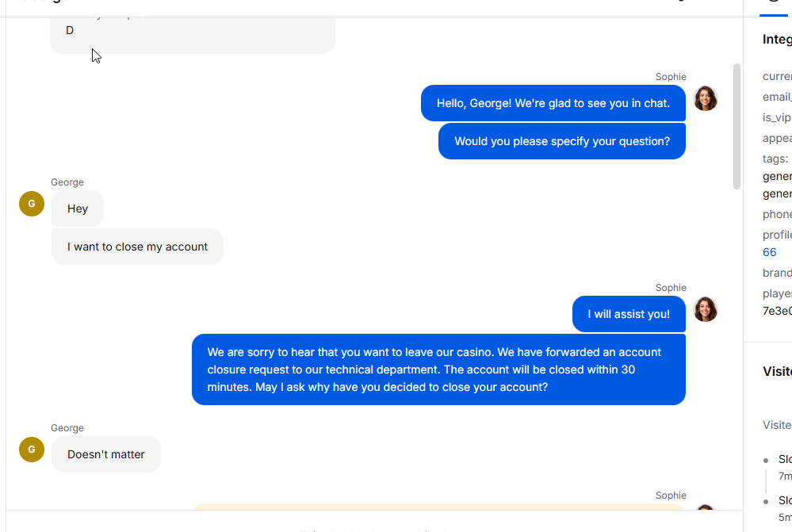The image size is (792, 532).
Task: Click the Integrations section heading
Action: click(777, 40)
